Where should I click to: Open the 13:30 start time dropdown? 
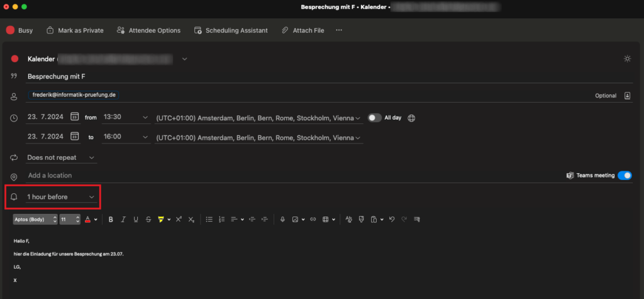point(126,118)
